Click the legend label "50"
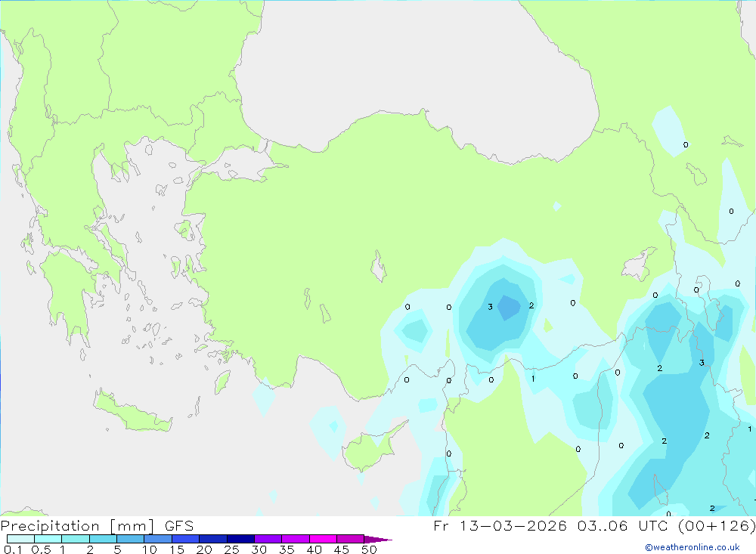This screenshot has width=756, height=554. click(x=370, y=549)
